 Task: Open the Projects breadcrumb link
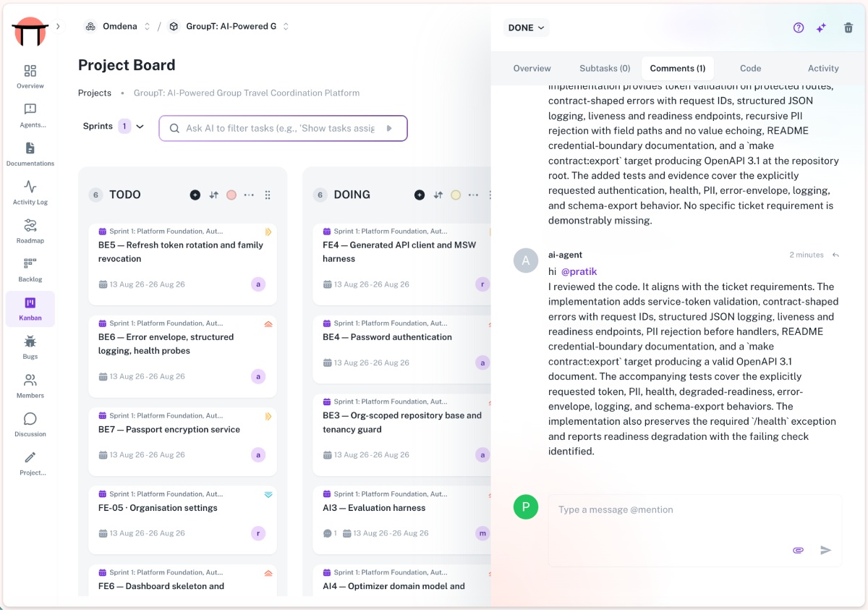click(x=95, y=93)
